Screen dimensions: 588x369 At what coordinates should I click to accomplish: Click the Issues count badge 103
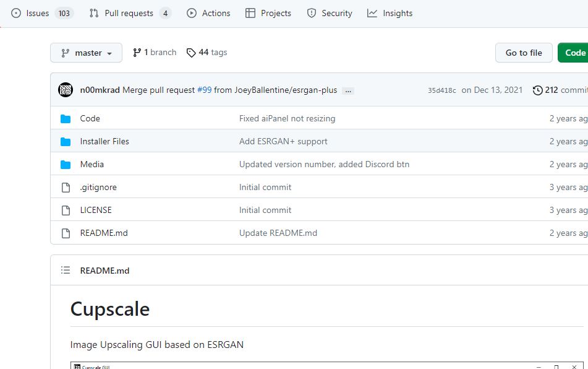pyautogui.click(x=64, y=14)
